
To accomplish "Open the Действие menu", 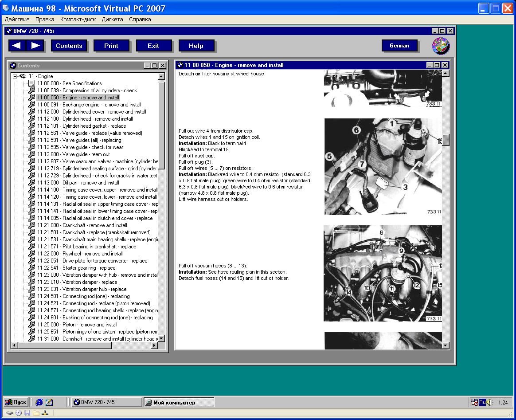I will 17,20.
